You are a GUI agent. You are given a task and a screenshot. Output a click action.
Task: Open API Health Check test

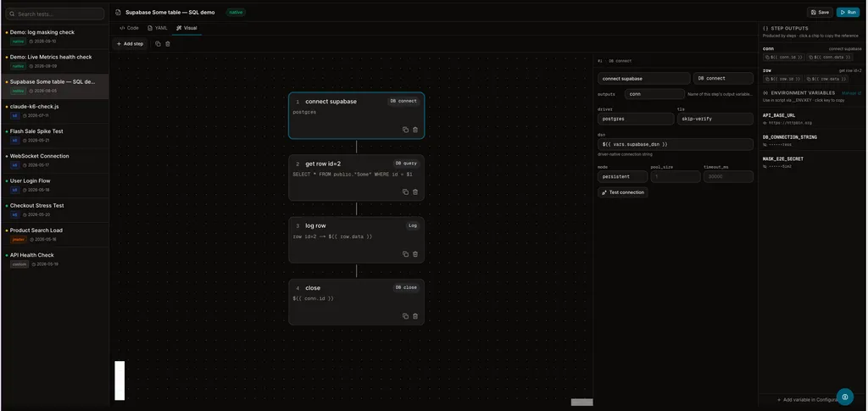click(x=55, y=259)
